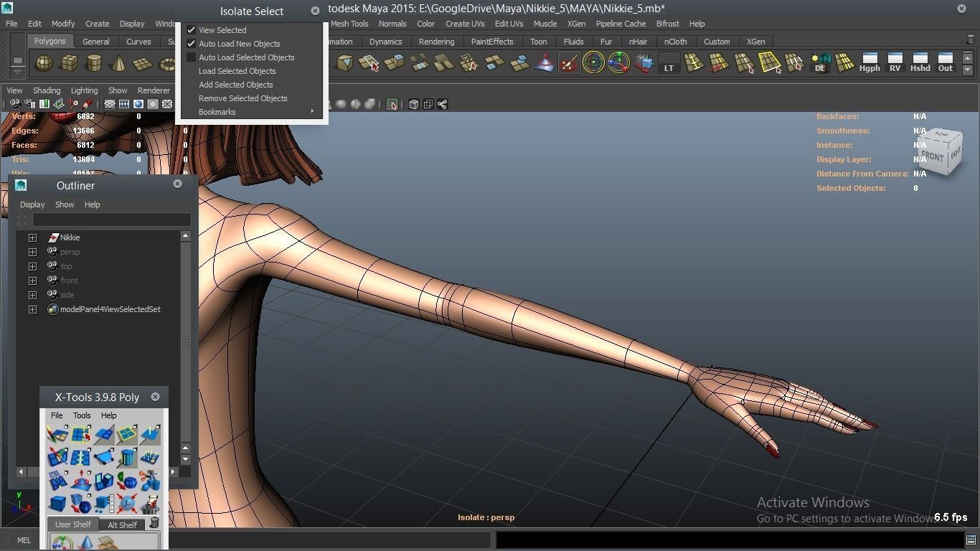Click the X-Tools trash can tool icon
The height and width of the screenshot is (551, 980).
150,504
